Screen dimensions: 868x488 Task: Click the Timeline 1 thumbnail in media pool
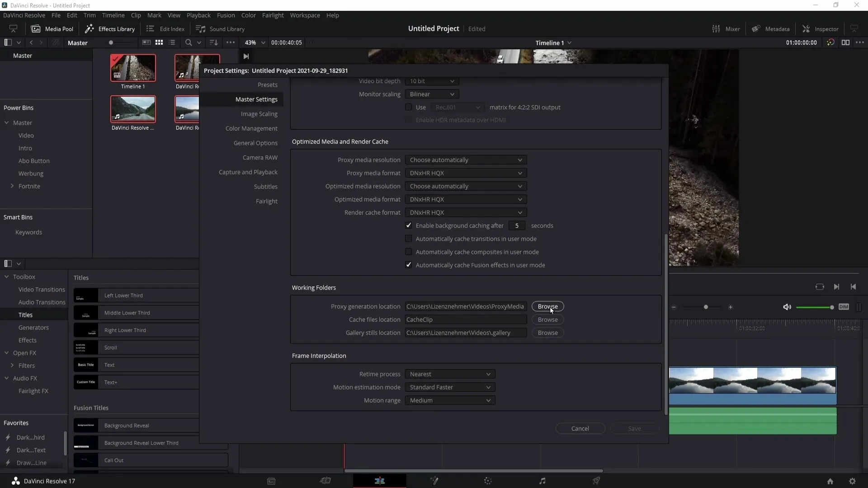pyautogui.click(x=133, y=67)
